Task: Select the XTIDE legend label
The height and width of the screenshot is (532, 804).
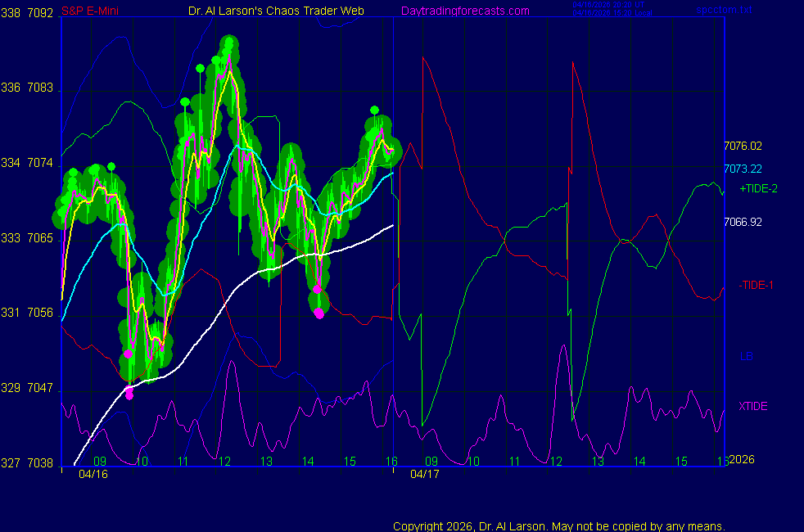Action: click(753, 406)
